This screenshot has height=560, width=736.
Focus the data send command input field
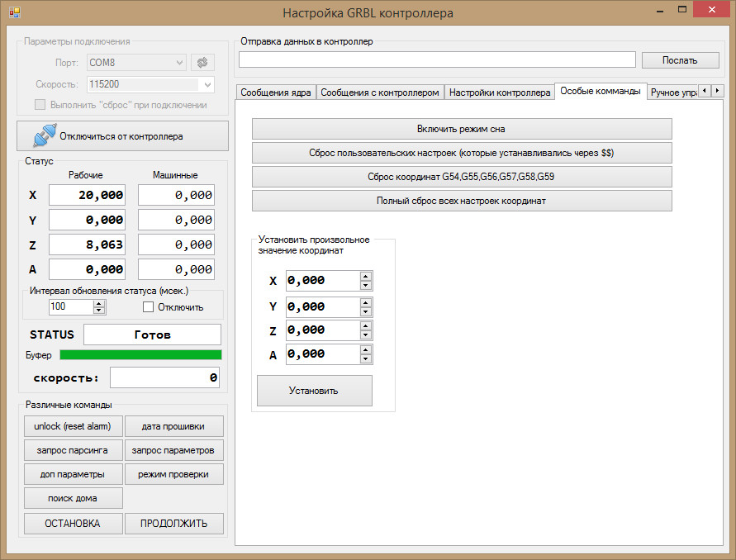coord(437,59)
